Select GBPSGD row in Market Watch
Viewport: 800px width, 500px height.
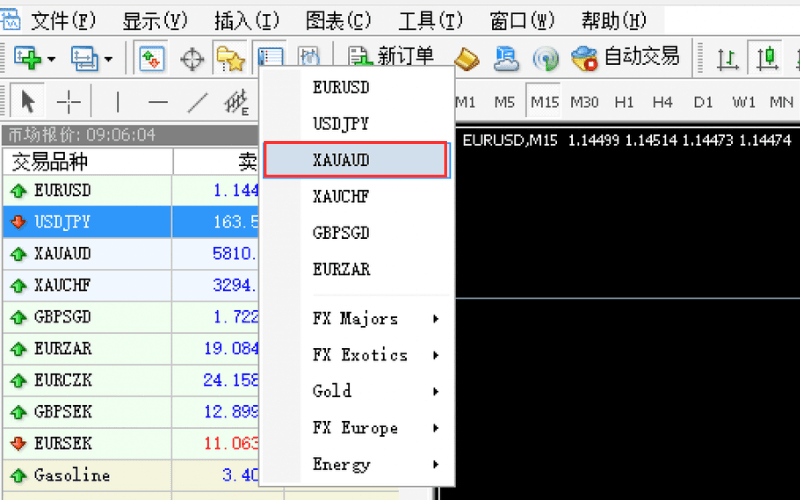click(131, 317)
